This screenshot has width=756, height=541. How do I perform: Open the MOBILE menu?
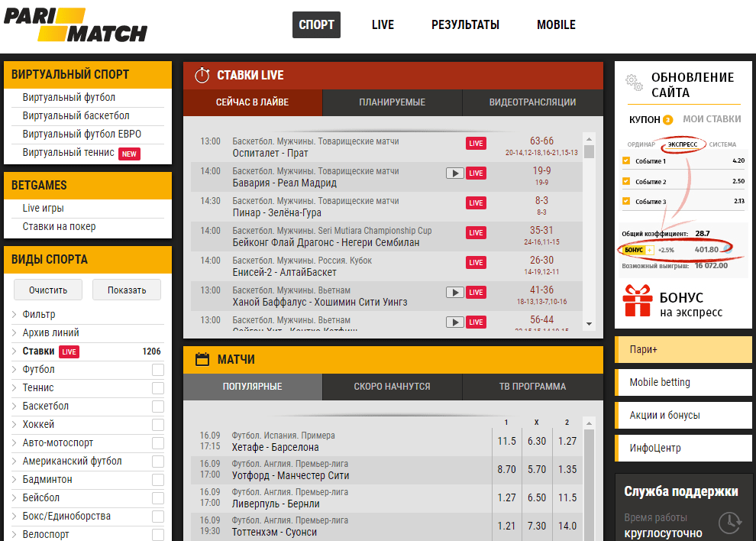(556, 24)
